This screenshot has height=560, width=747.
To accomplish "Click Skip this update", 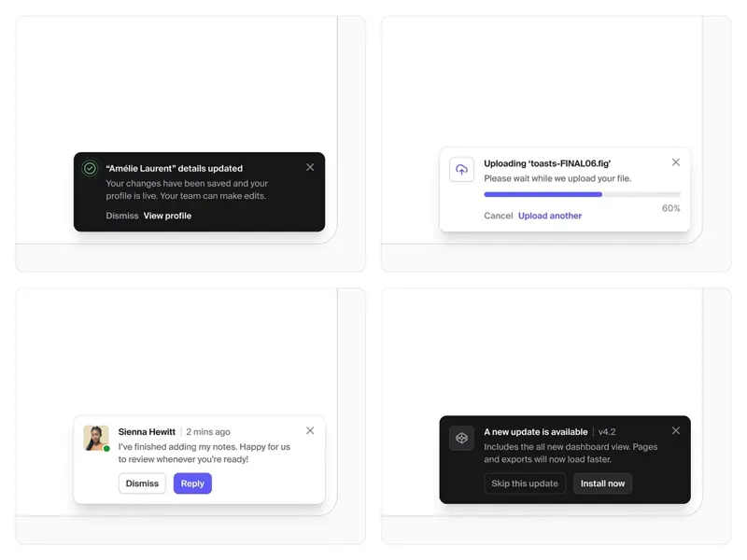I will coord(525,483).
